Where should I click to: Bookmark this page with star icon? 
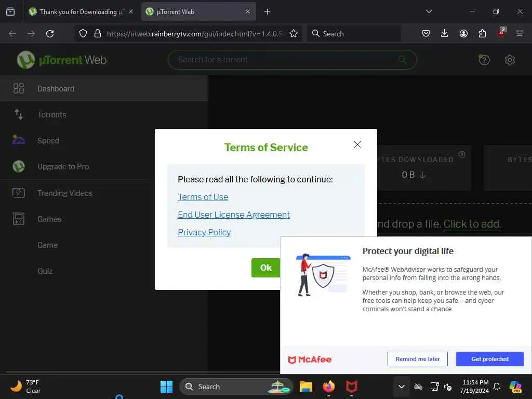pyautogui.click(x=294, y=34)
